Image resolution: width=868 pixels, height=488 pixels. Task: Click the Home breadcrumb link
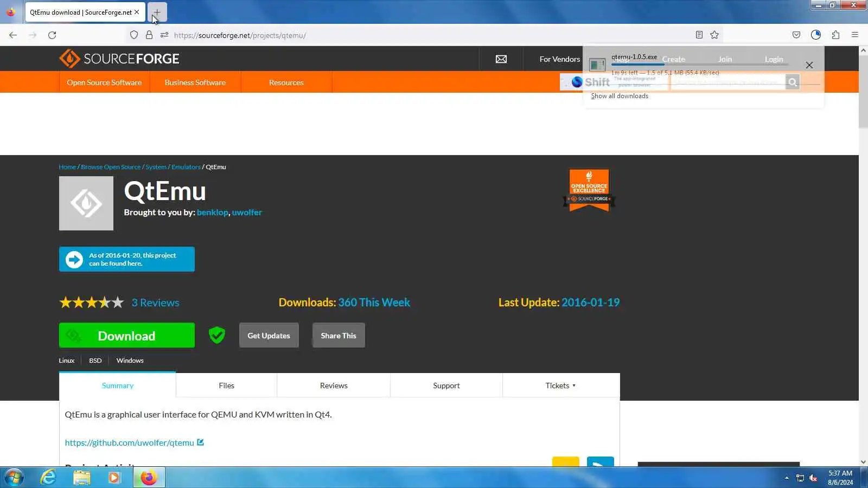(67, 167)
